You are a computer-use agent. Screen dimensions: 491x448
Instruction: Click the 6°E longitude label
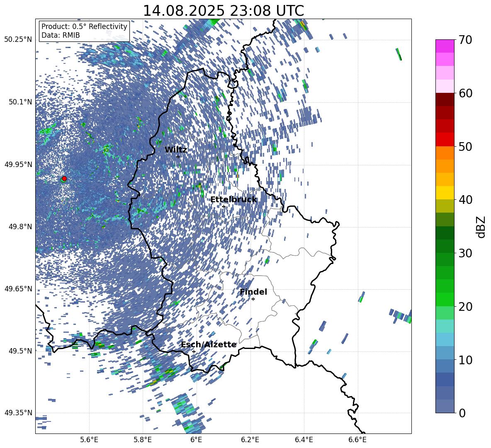(x=196, y=440)
